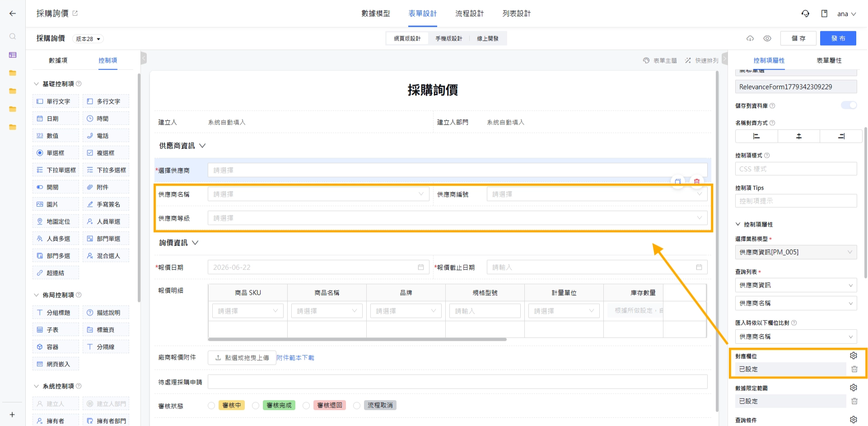868x426 pixels.
Task: Choose right label alignment
Action: pyautogui.click(x=841, y=136)
